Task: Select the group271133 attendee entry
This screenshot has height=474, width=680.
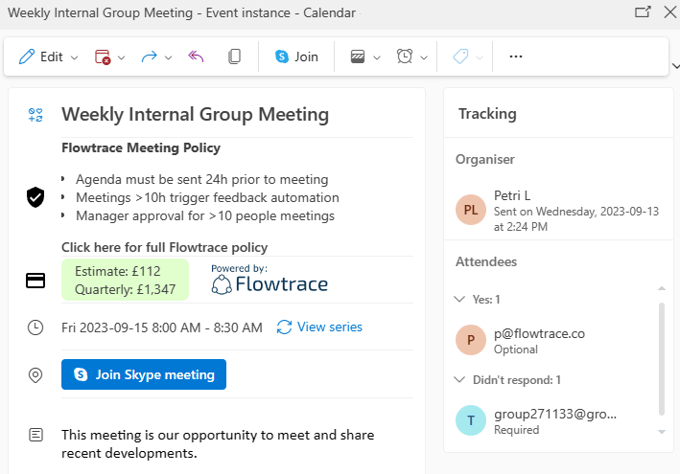Action: point(555,414)
